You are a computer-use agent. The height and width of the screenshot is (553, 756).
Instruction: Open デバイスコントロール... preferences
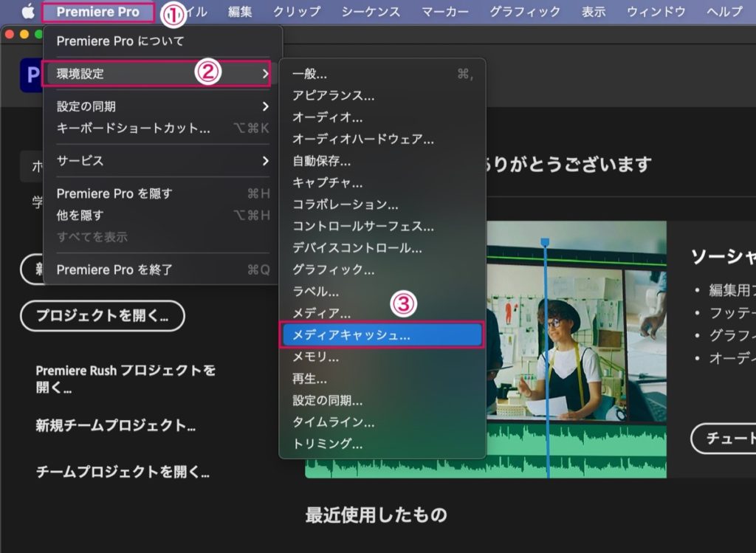coord(382,248)
